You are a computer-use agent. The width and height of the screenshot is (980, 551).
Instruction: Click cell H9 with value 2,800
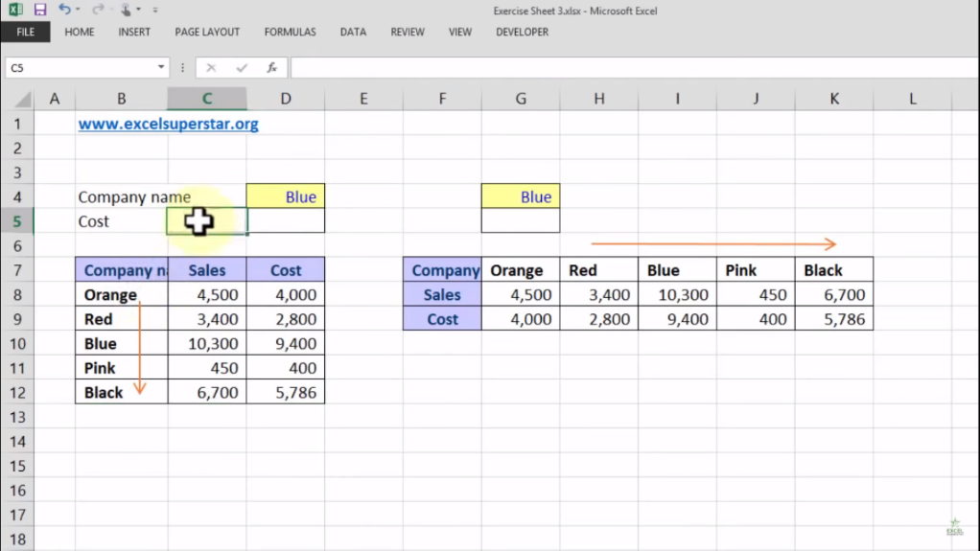tap(599, 319)
